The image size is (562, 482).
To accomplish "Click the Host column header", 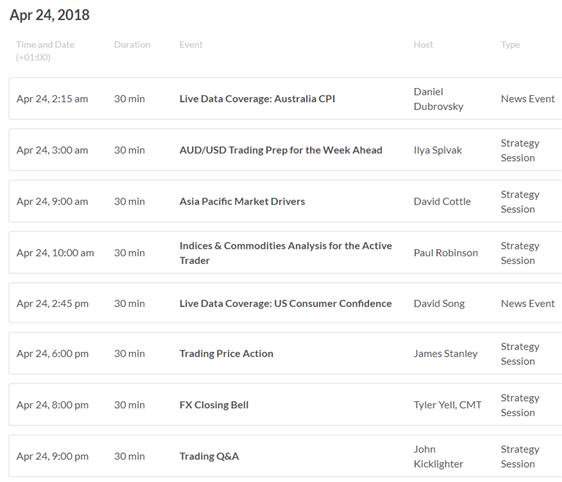I will pyautogui.click(x=423, y=45).
